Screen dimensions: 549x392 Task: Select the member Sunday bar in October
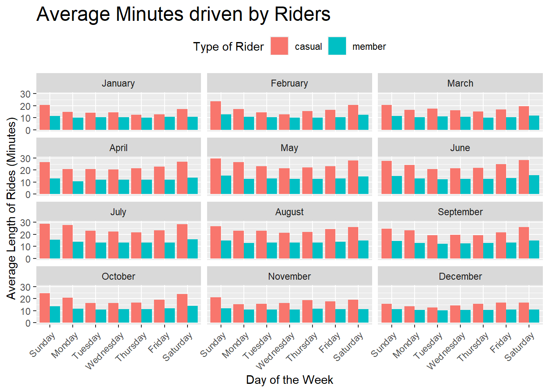pyautogui.click(x=55, y=315)
